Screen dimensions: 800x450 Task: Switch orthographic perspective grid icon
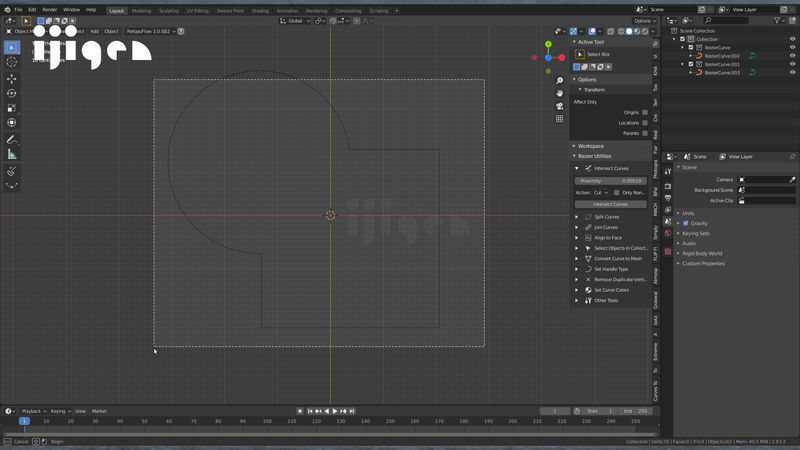[x=560, y=119]
